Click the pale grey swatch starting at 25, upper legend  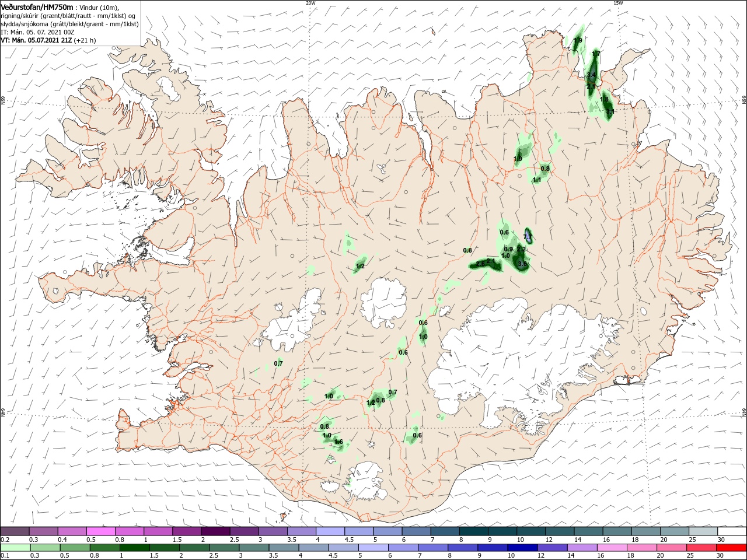coord(704,531)
